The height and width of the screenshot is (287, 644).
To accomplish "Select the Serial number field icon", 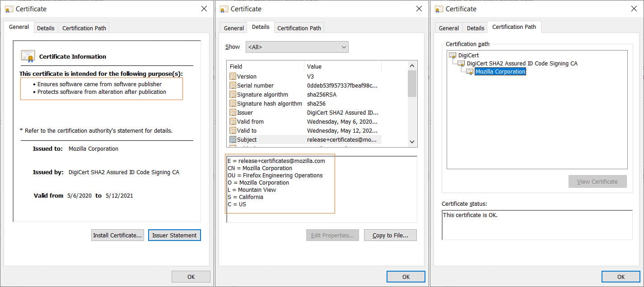I will pos(233,86).
